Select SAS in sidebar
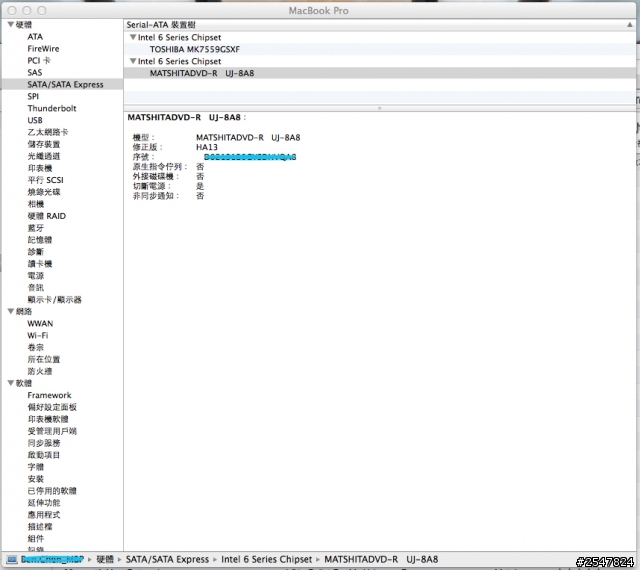640x570 pixels. point(35,72)
